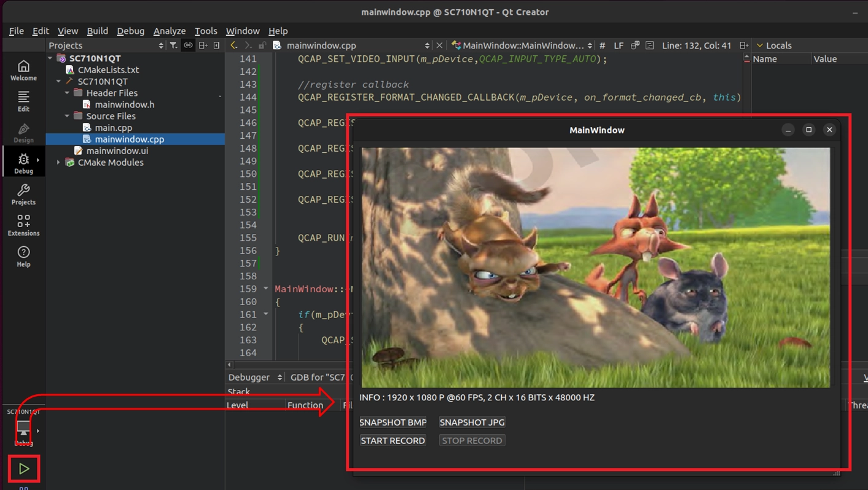The width and height of the screenshot is (868, 490).
Task: Expand the CMake Modules node
Action: point(58,163)
